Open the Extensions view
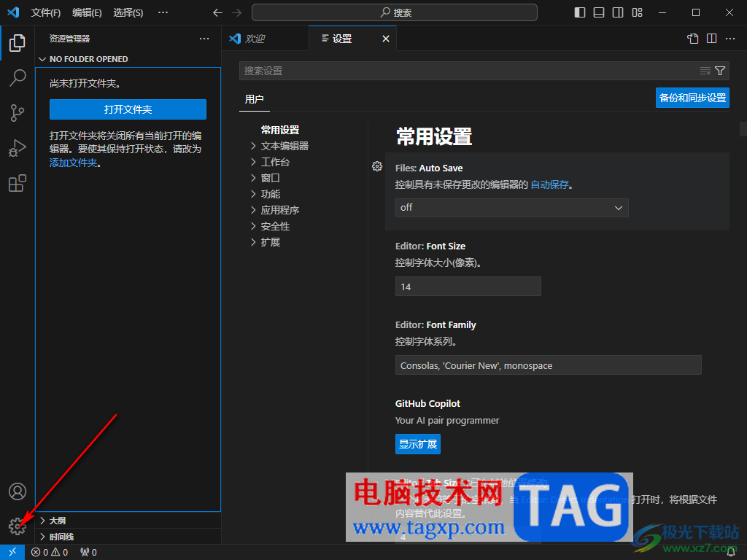 [x=18, y=183]
